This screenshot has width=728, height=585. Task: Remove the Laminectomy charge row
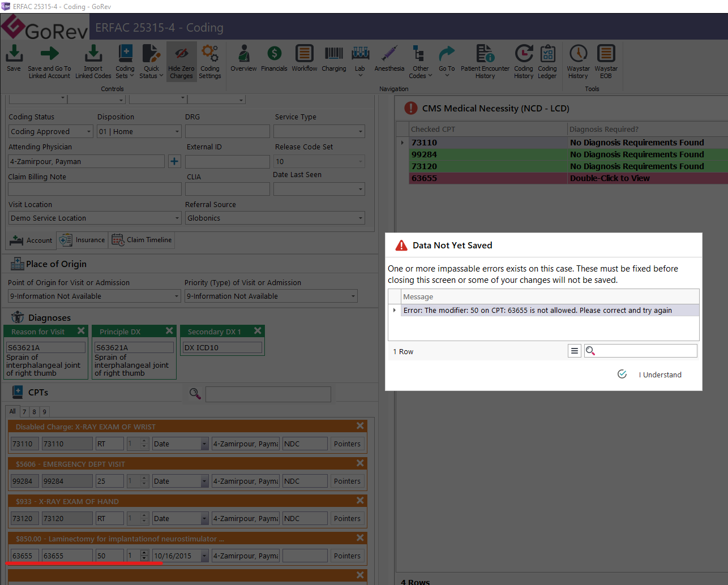[360, 538]
